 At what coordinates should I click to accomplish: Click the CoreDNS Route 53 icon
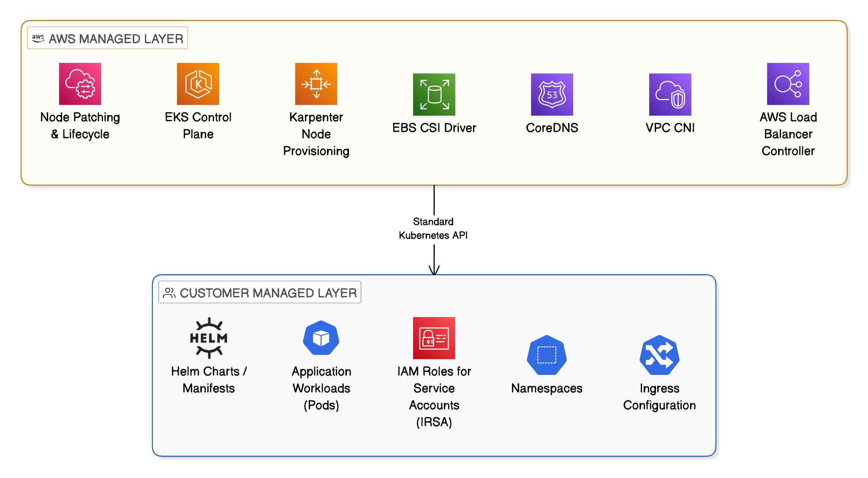click(552, 94)
